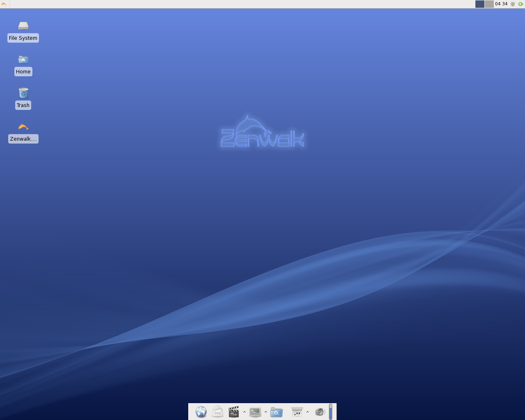Select the File System desktop icon

coord(23,26)
